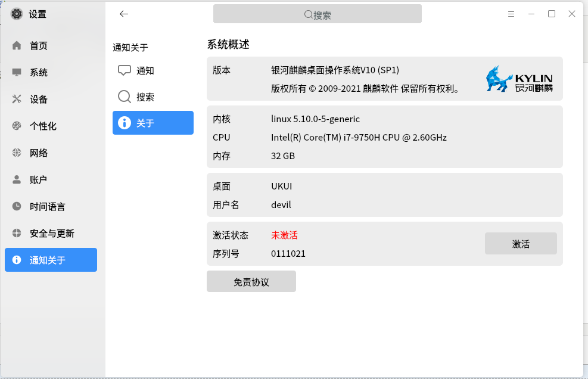The height and width of the screenshot is (379, 588).
Task: Click the serial number 0111021
Action: [288, 254]
